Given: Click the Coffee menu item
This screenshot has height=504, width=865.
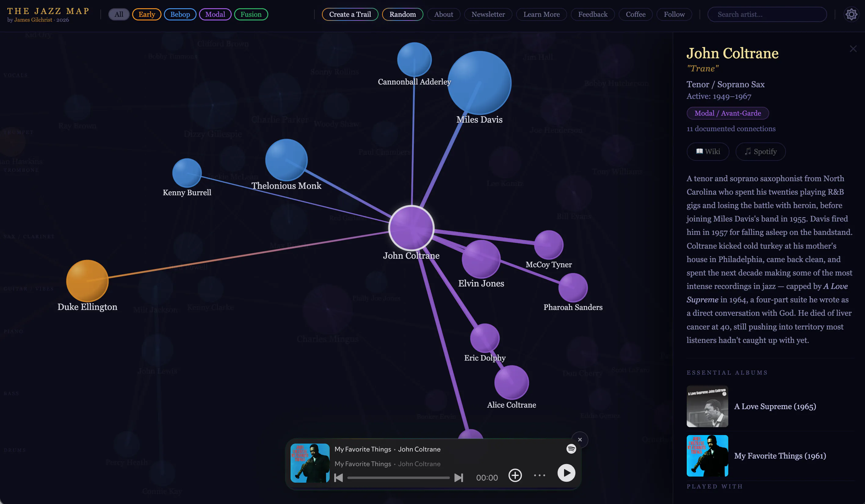Looking at the screenshot, I should (x=636, y=14).
